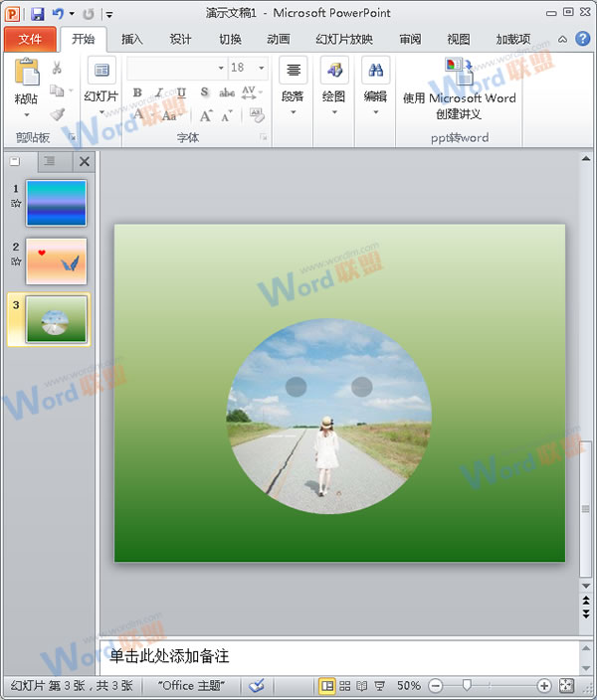Screen dimensions: 597x700
Task: Click the Cut scissors icon
Action: pos(57,68)
